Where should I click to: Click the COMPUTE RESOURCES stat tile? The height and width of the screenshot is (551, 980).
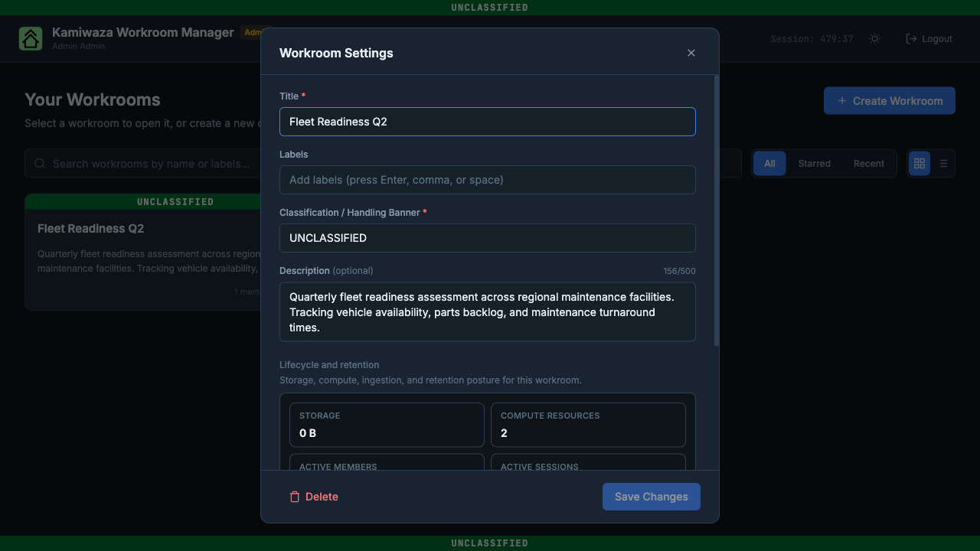click(x=588, y=425)
